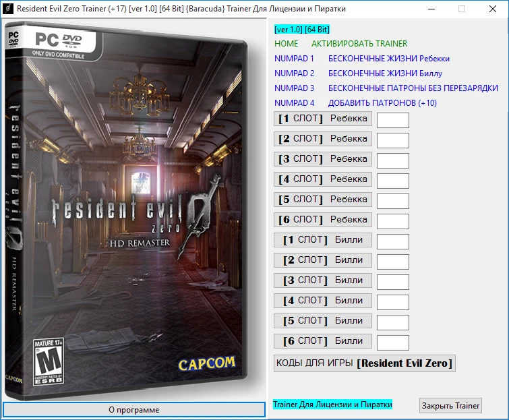Click the [5 СЛОТ] Ребекка button
Screen dimensions: 509x420
(x=323, y=200)
